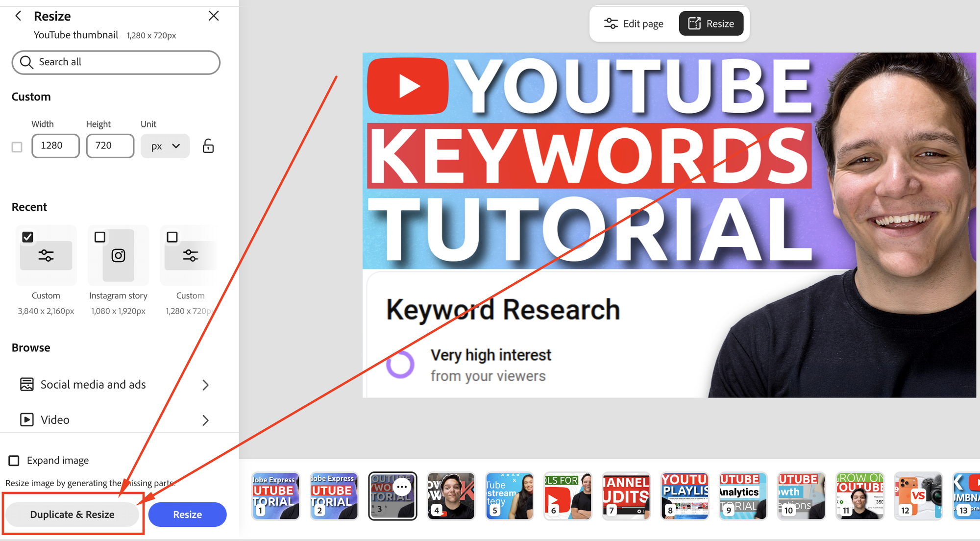The width and height of the screenshot is (980, 541).
Task: Enable the Expand image checkbox
Action: point(14,461)
